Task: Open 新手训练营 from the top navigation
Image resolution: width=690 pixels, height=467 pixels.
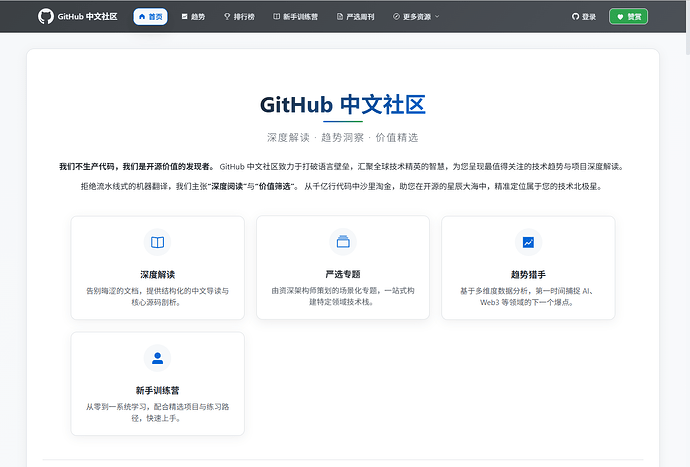Action: [x=296, y=17]
